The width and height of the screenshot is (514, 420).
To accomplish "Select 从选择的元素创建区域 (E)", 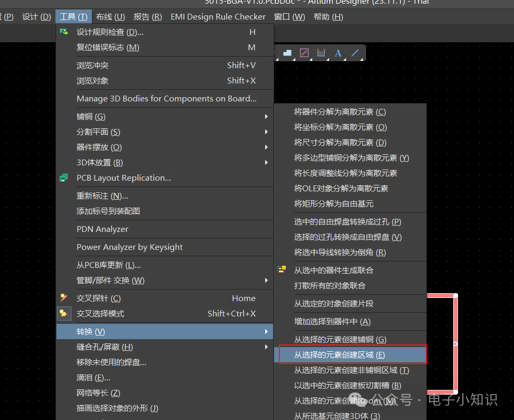I will coord(350,354).
